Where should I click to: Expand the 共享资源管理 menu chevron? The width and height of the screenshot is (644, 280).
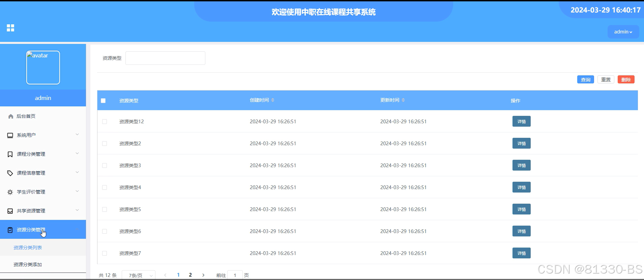point(77,210)
